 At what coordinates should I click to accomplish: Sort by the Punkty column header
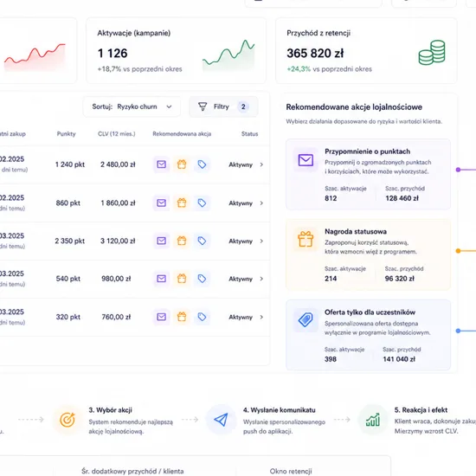click(66, 134)
